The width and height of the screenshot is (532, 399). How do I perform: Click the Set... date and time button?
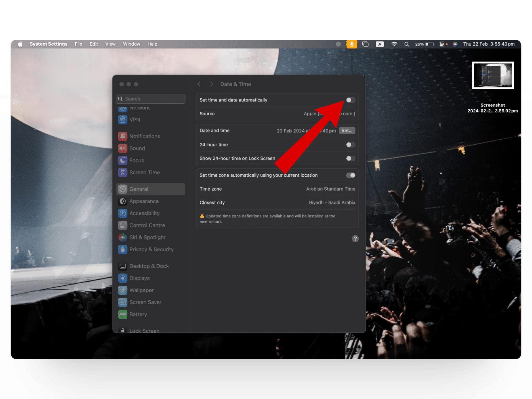coord(347,131)
